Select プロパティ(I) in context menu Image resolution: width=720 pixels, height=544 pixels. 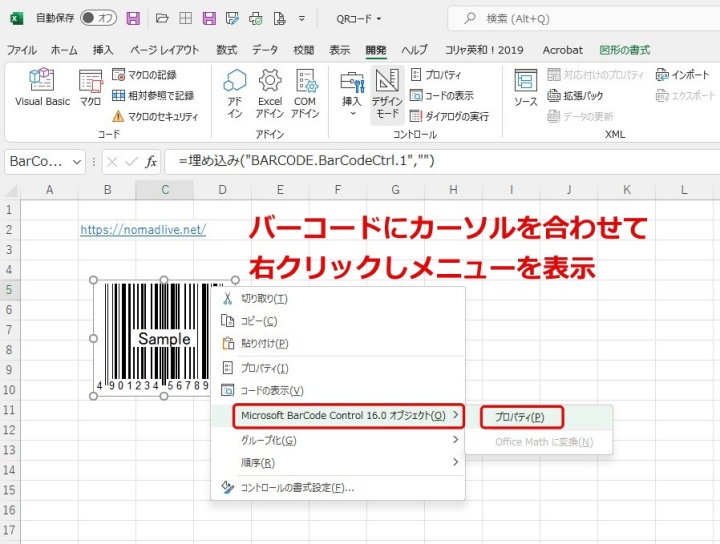tap(338, 368)
